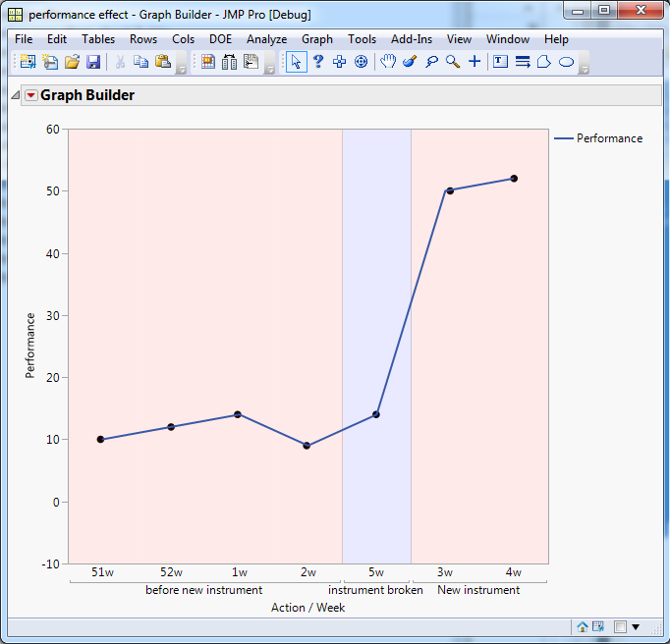Select the Line annotation tool
The image size is (670, 644).
point(523,62)
